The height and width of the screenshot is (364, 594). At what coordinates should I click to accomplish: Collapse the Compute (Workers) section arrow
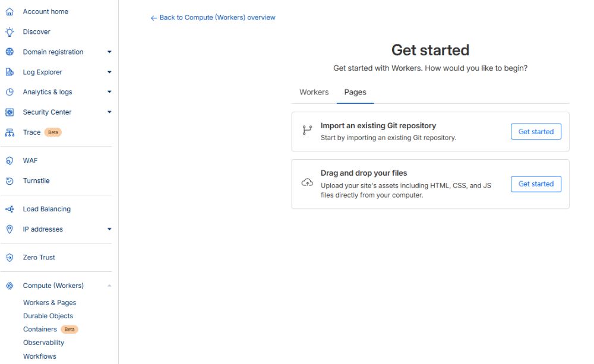(x=109, y=286)
